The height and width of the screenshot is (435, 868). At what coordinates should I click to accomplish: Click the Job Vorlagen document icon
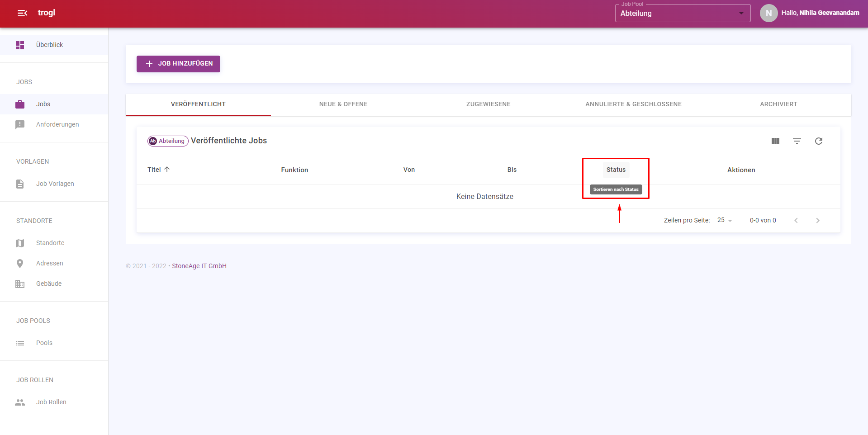point(20,184)
